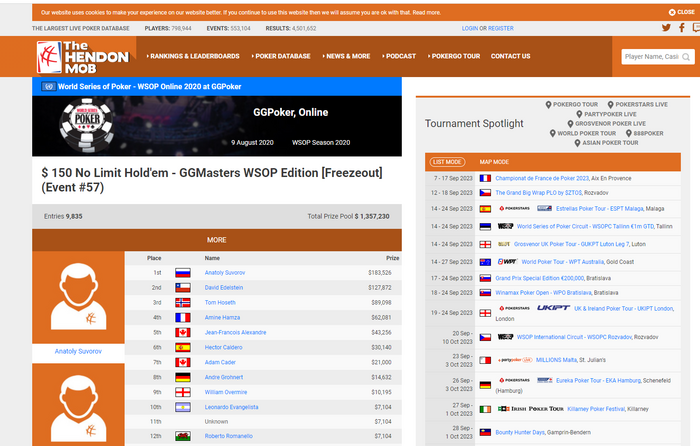Image resolution: width=700 pixels, height=446 pixels.
Task: Click the partypoker logo beside MILLIONS Malta
Action: coord(515,360)
